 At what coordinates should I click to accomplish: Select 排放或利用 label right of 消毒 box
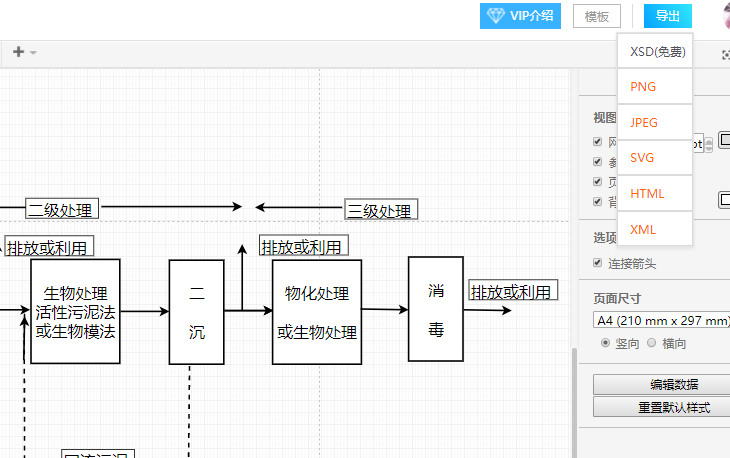pyautogui.click(x=513, y=290)
